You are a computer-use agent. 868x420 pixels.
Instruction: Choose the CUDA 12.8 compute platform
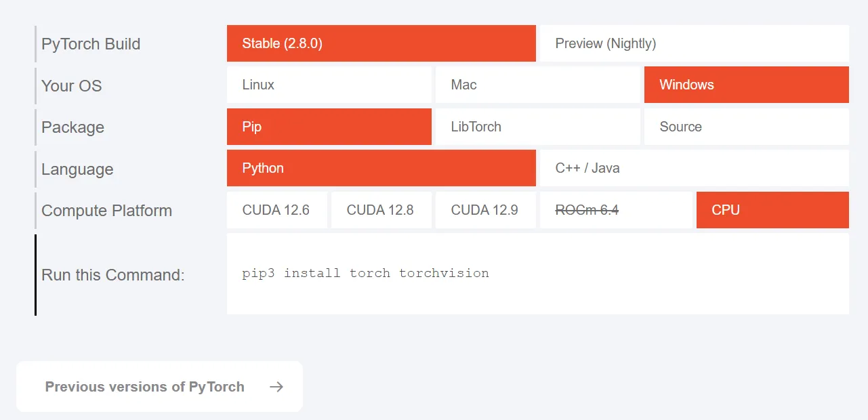pos(381,210)
